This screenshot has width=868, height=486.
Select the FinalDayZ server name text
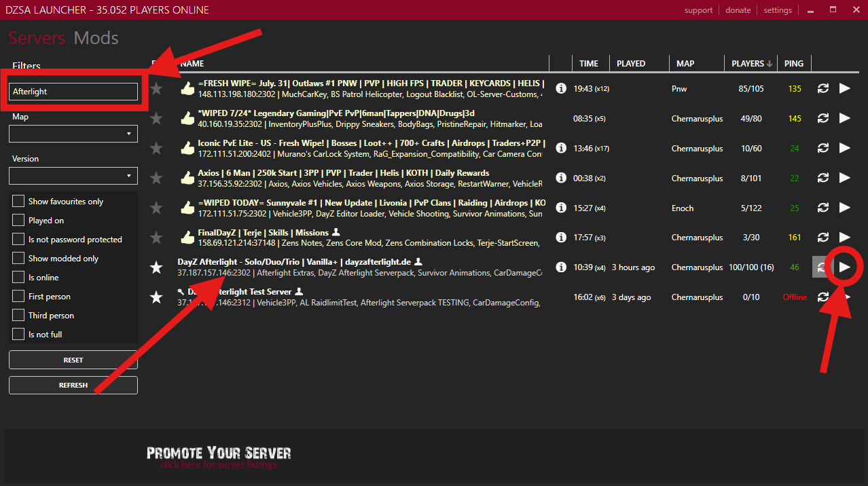click(x=264, y=233)
